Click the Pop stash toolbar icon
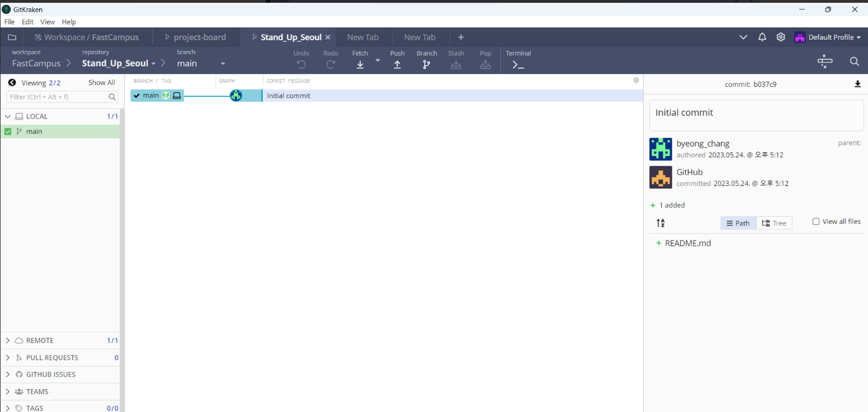Viewport: 868px width, 412px height. pos(485,64)
